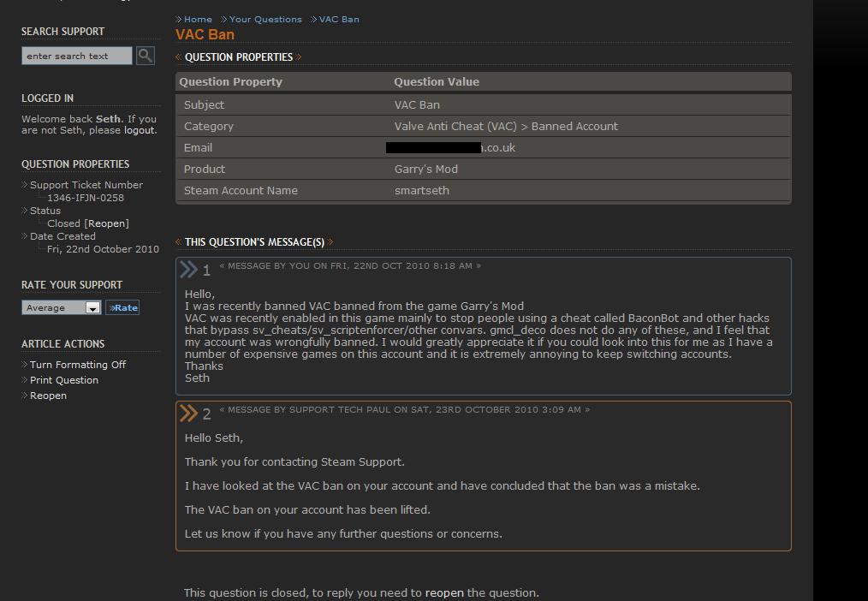Submit your rating with the Rate button
This screenshot has height=601, width=868.
[x=122, y=306]
